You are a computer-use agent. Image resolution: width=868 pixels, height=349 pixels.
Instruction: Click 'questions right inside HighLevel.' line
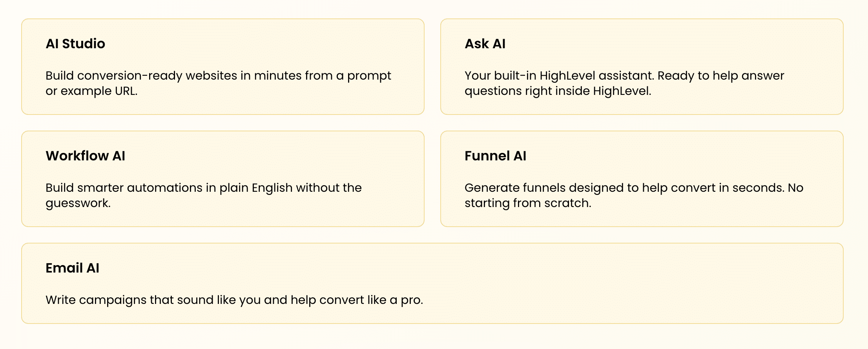pyautogui.click(x=558, y=91)
